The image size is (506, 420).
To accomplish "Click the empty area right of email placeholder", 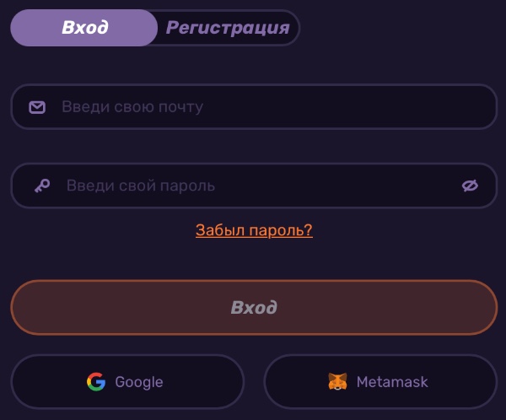I will pos(354,107).
